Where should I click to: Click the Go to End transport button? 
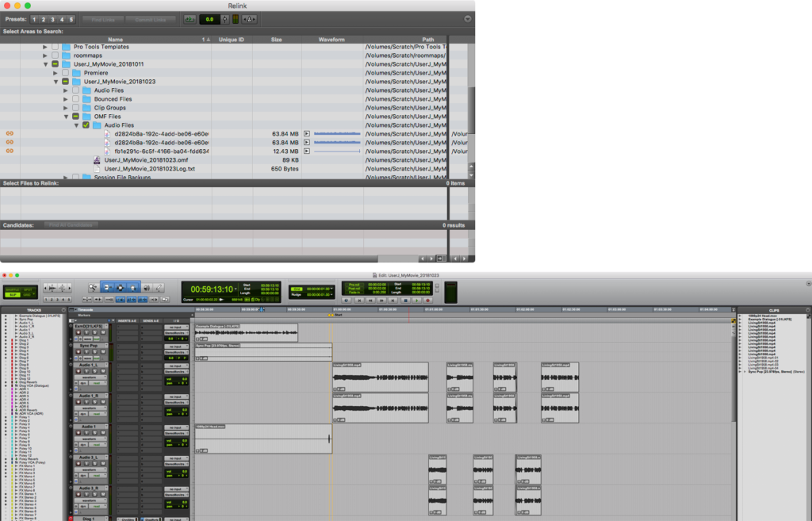(x=393, y=301)
